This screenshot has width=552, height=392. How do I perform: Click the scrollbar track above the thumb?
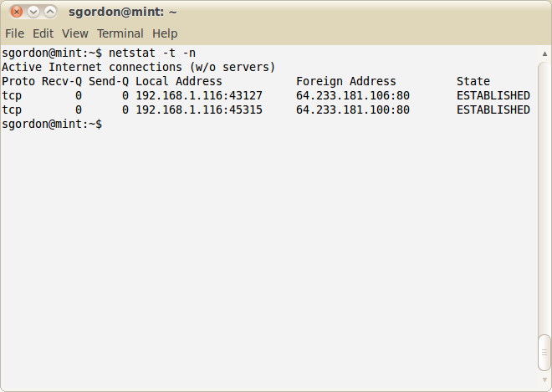[544, 197]
